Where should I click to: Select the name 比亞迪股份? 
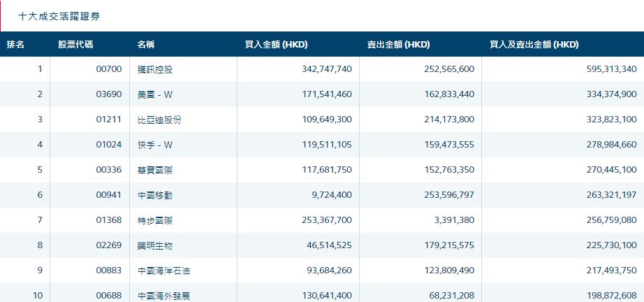159,120
